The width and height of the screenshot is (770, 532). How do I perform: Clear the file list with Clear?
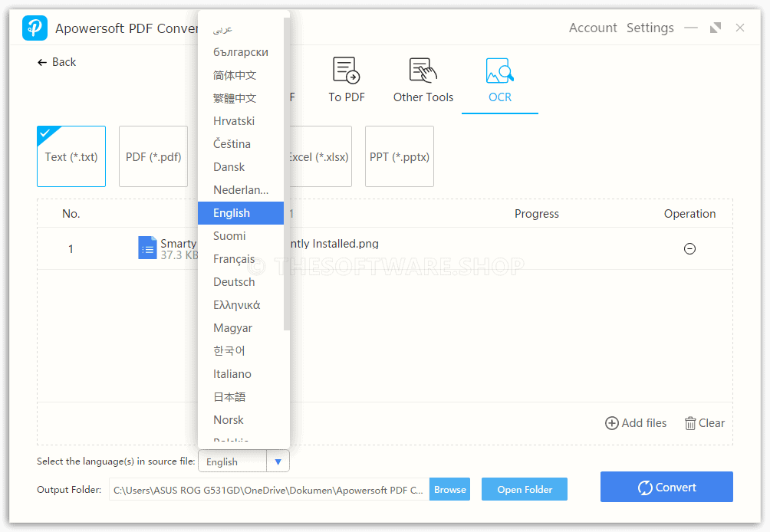(705, 423)
